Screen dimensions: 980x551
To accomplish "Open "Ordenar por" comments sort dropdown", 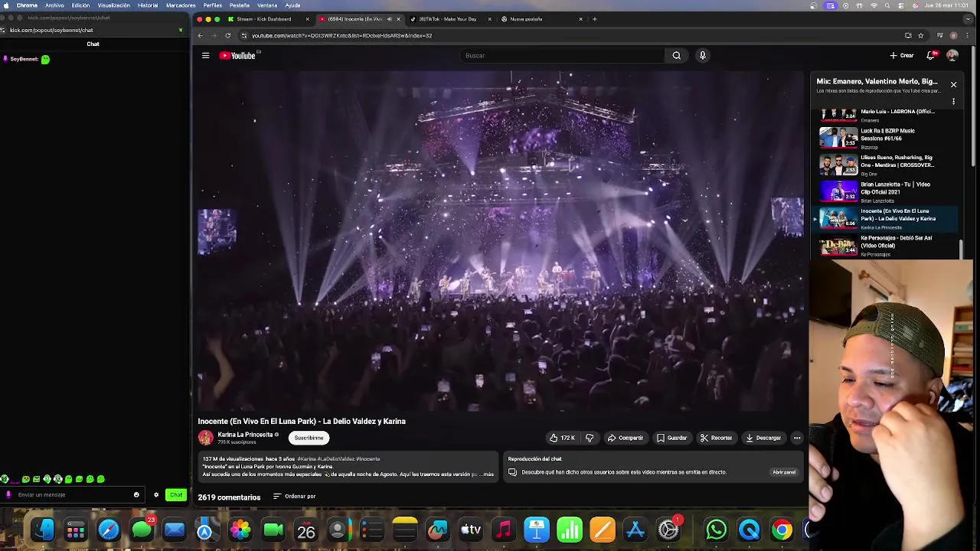I will click(294, 496).
